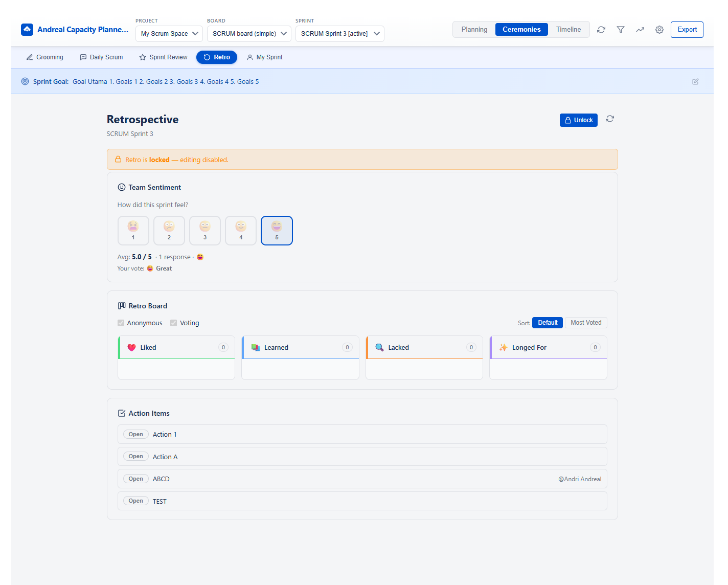Click the Open status on Action 1
728x585 pixels.
pyautogui.click(x=136, y=435)
